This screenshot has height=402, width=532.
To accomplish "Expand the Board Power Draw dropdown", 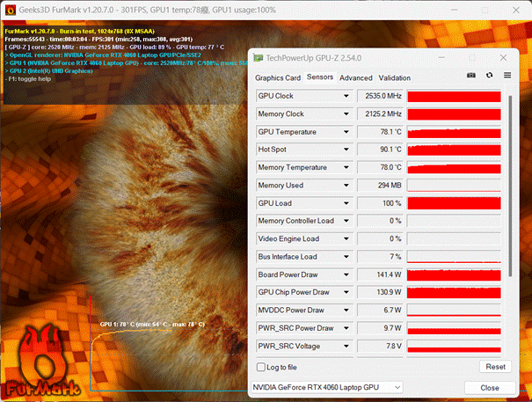I will coord(346,274).
